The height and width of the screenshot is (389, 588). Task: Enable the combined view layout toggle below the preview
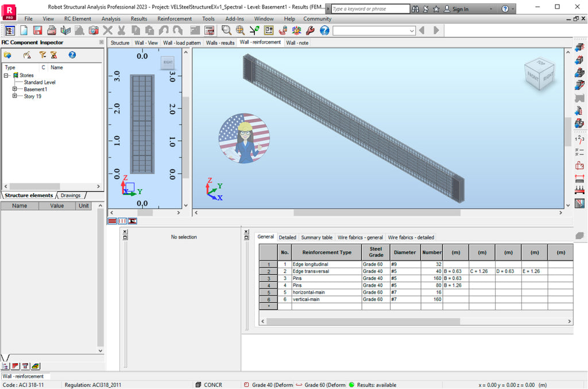[132, 221]
